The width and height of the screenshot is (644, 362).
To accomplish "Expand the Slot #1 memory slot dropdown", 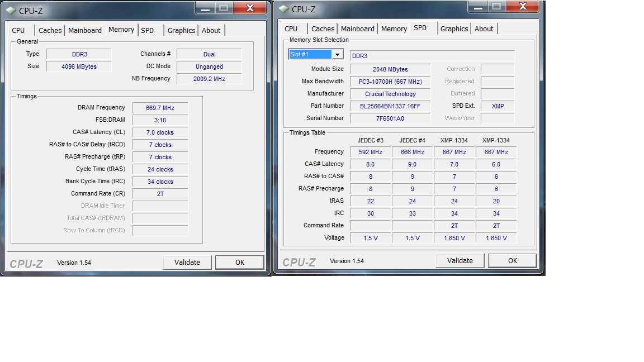I will [337, 55].
